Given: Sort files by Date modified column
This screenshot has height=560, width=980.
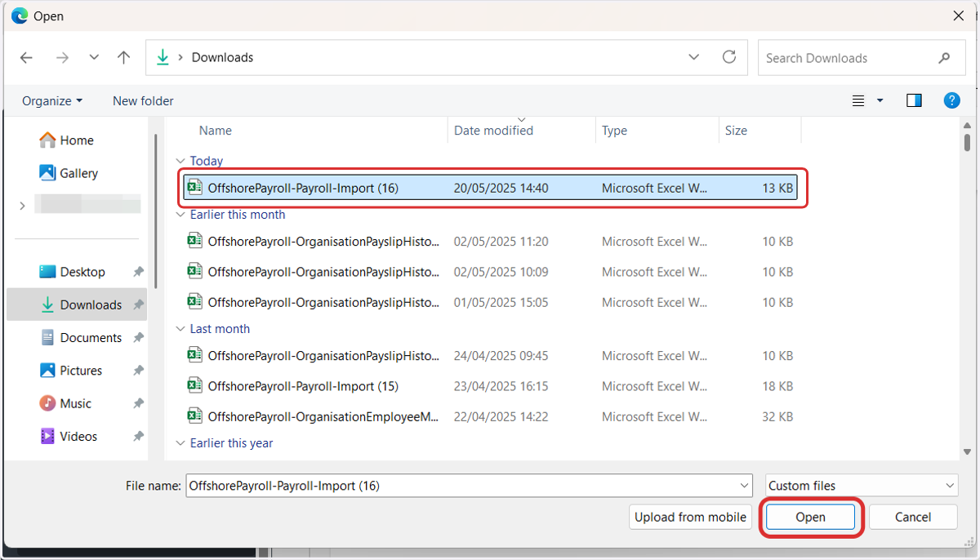Looking at the screenshot, I should pyautogui.click(x=493, y=131).
